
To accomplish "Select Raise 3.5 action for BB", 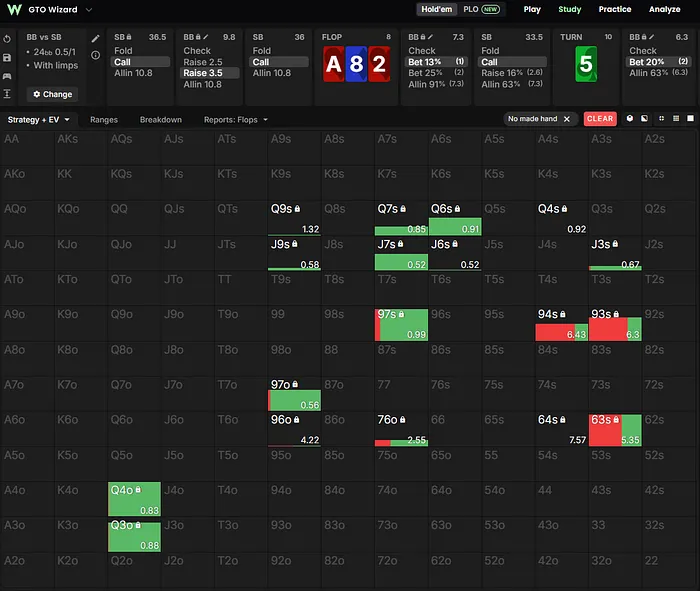I will point(209,73).
